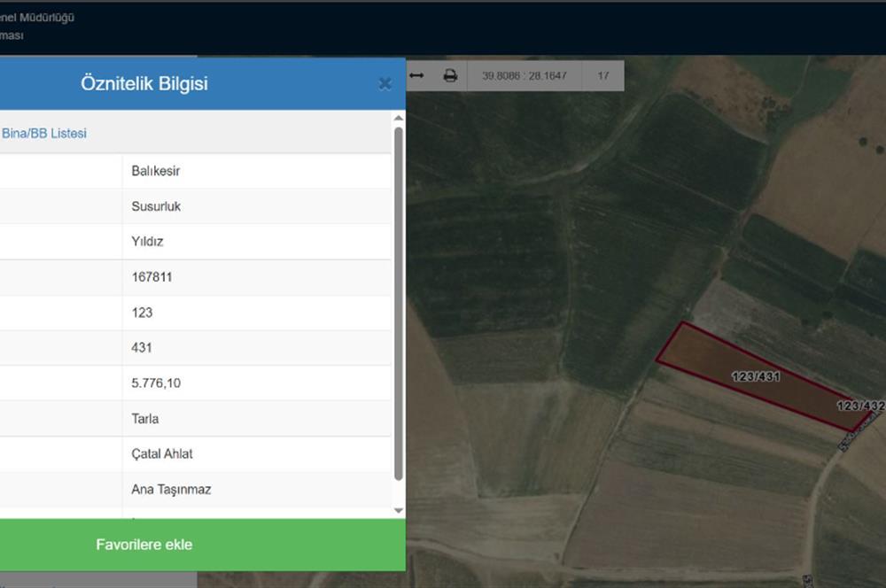Click the attribute panel scrollbar thumb

pyautogui.click(x=398, y=301)
